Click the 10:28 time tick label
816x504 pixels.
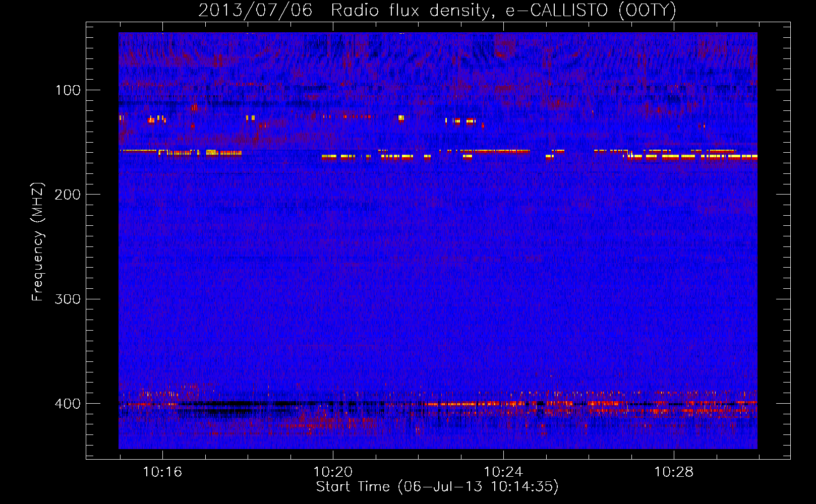674,472
